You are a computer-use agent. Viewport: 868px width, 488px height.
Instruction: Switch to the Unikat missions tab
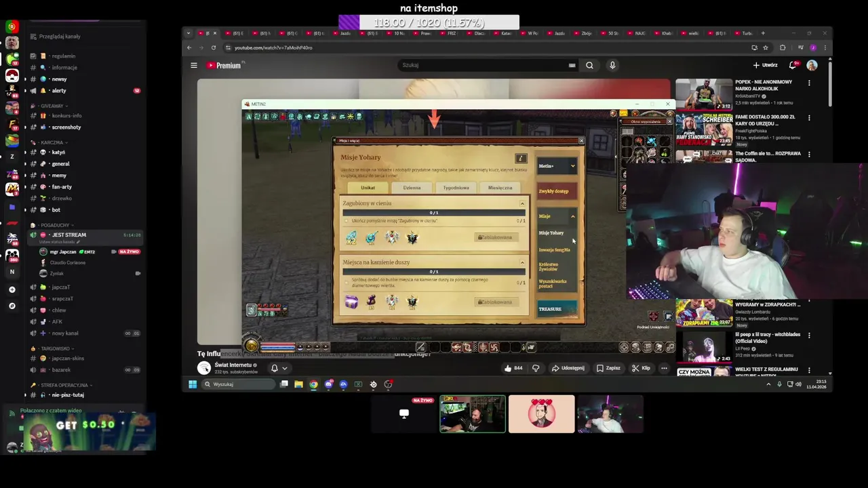[368, 188]
